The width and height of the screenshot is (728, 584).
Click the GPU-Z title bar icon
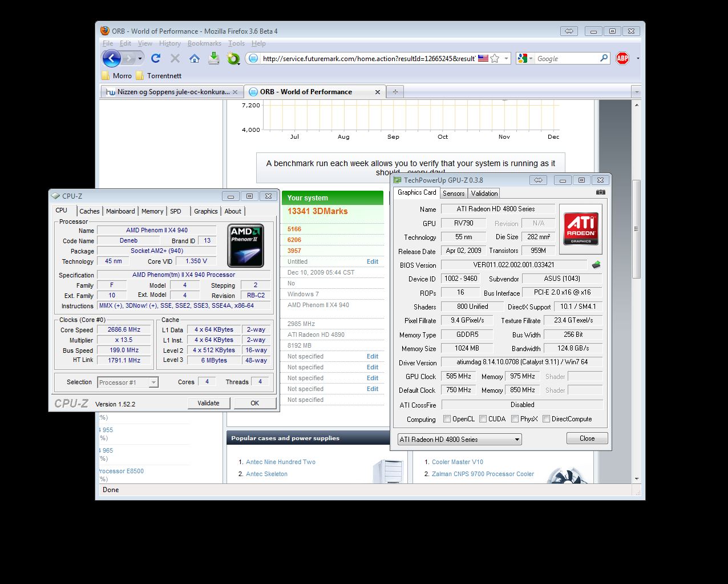tap(398, 180)
